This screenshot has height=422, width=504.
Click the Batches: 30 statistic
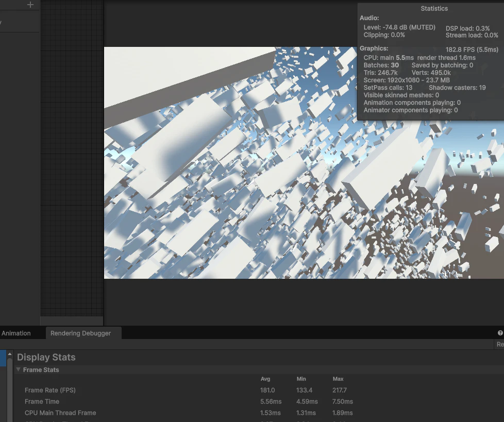[381, 65]
